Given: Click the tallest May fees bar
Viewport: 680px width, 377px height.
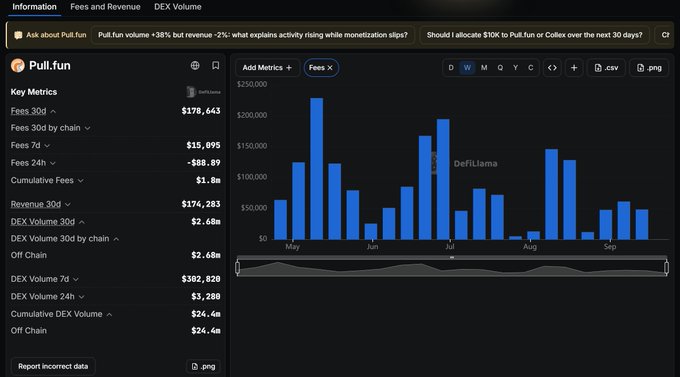Looking at the screenshot, I should pos(317,168).
